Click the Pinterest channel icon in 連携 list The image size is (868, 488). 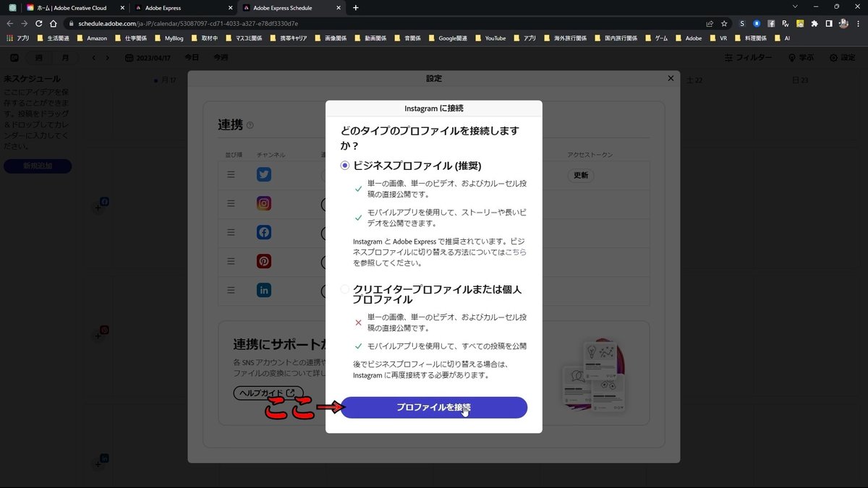(x=264, y=261)
